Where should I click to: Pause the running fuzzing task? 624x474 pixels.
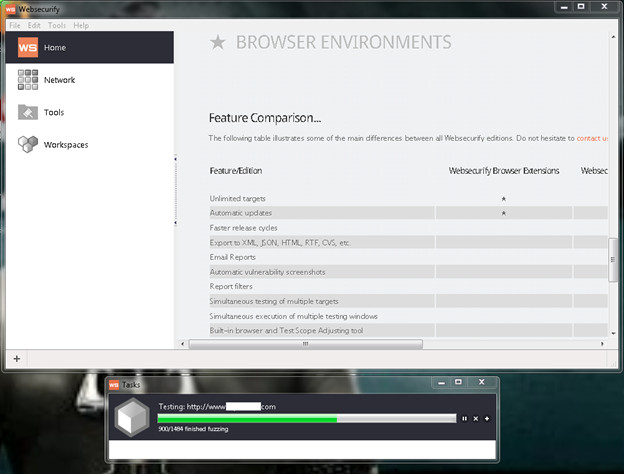464,418
